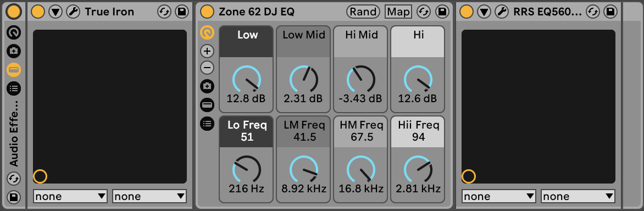Enable Map mode in Zone 62 DJ EQ
644x211 pixels.
pos(398,12)
